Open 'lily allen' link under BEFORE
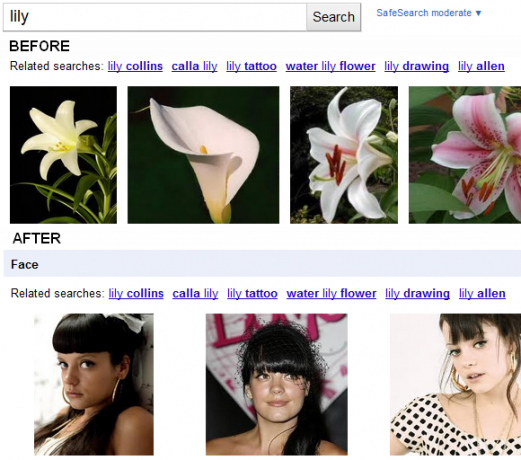521x460 pixels. 481,66
